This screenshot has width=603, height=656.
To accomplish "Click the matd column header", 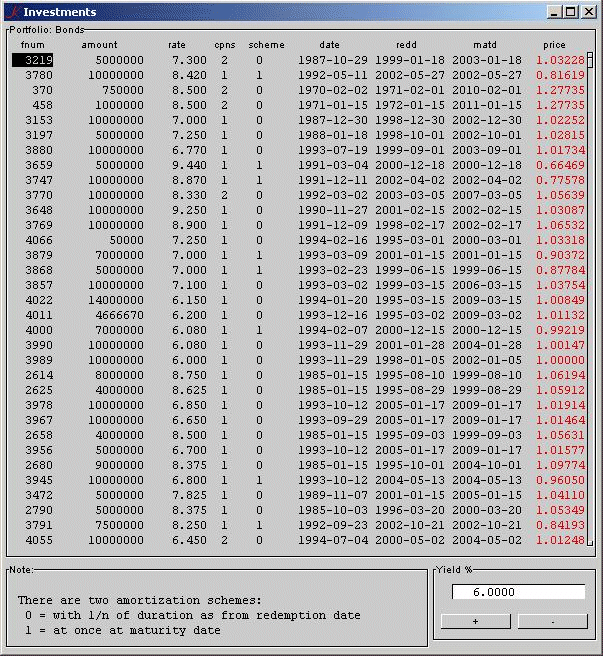I will [485, 45].
